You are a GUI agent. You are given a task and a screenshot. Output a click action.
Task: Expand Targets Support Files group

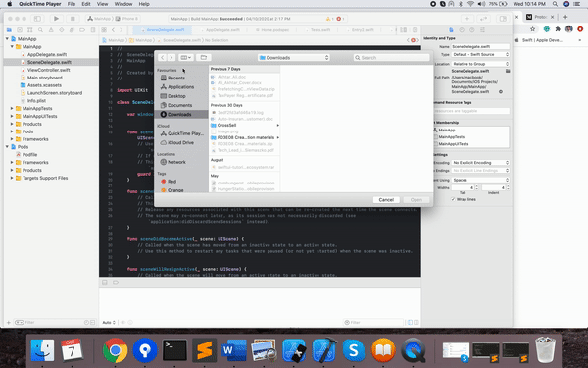click(12, 178)
